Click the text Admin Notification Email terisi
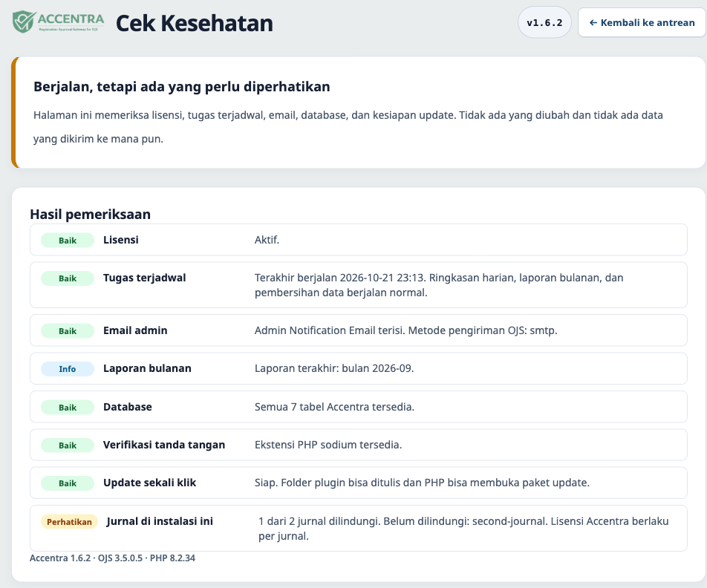The image size is (707, 588). click(330, 330)
